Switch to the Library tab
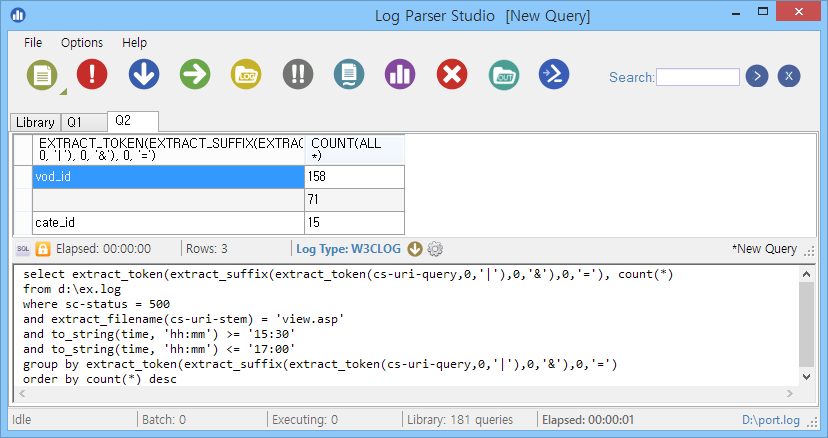Viewport: 828px width, 438px height. 35,123
